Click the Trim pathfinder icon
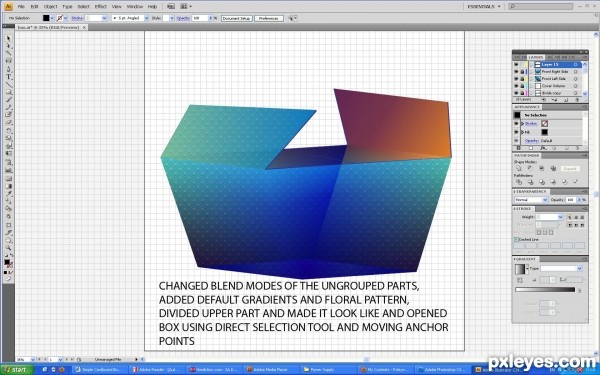Screen dimensions: 600x375 click(530, 182)
